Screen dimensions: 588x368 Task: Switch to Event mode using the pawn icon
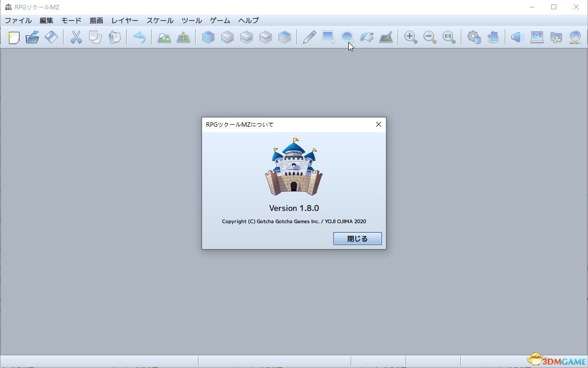click(x=183, y=37)
